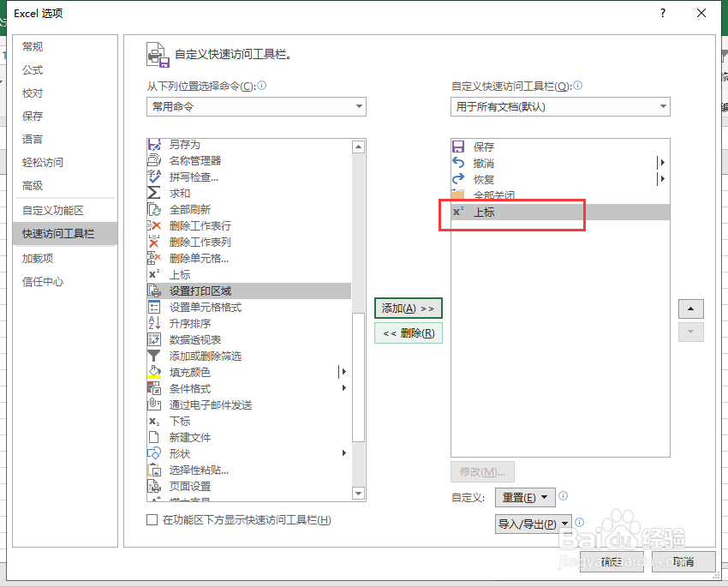This screenshot has width=728, height=587.
Task: Expand the 恢复 split arrow in toolbar list
Action: click(663, 179)
